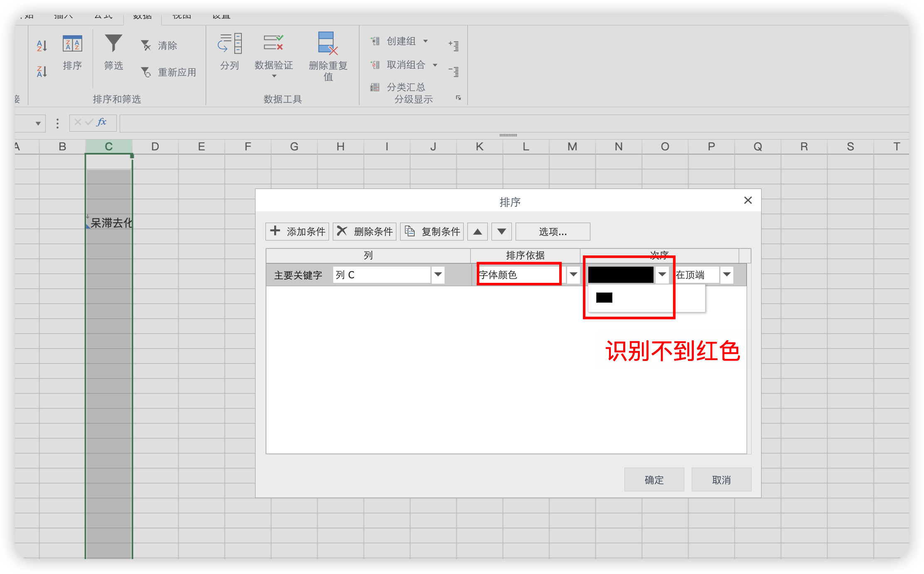Open the Name Box dropdown arrow

click(x=38, y=123)
